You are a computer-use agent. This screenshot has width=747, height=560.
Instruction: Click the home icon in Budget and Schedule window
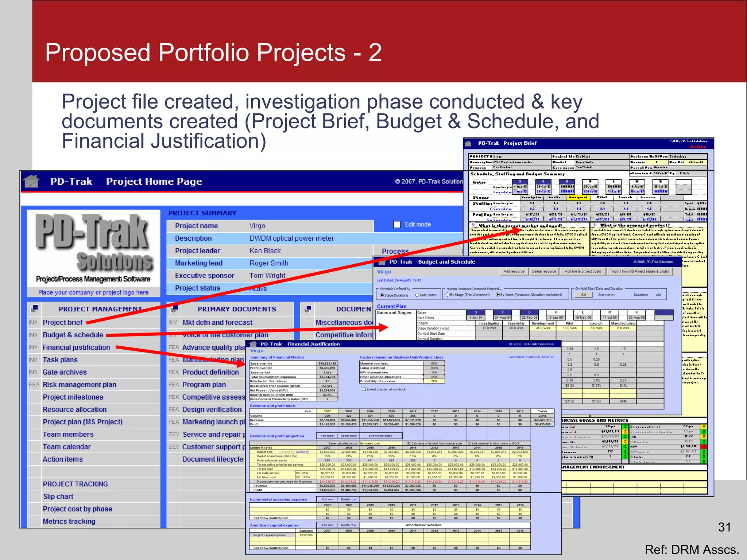coord(382,262)
